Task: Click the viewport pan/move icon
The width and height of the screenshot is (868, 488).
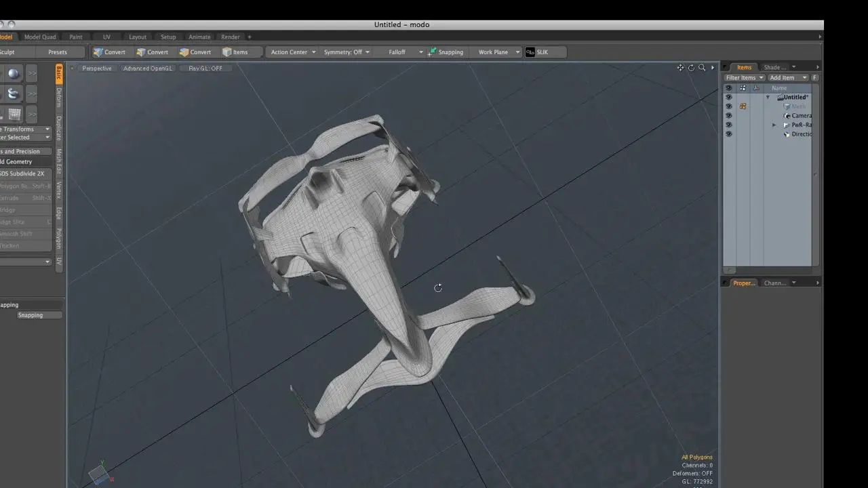Action: coord(680,68)
